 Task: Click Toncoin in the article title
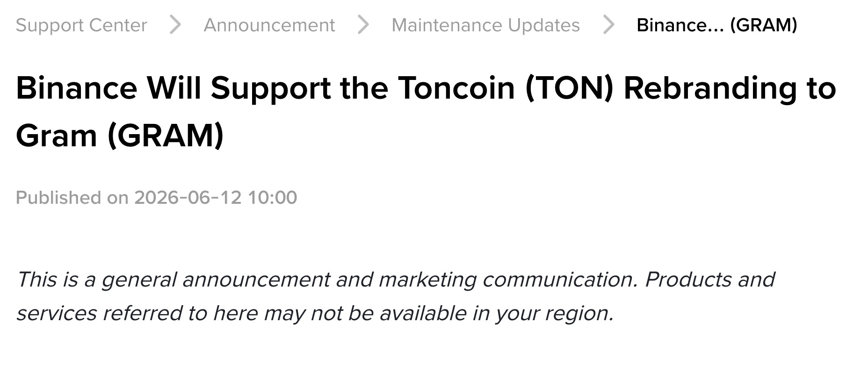coord(456,88)
